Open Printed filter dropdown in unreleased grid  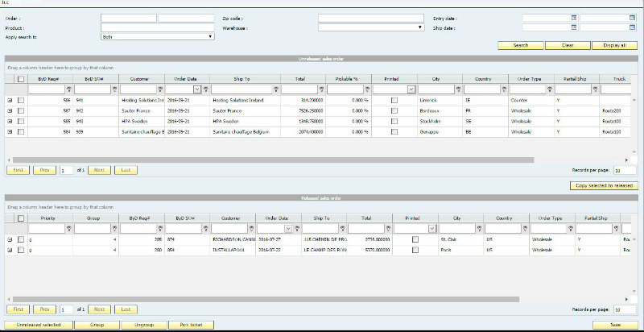411,89
